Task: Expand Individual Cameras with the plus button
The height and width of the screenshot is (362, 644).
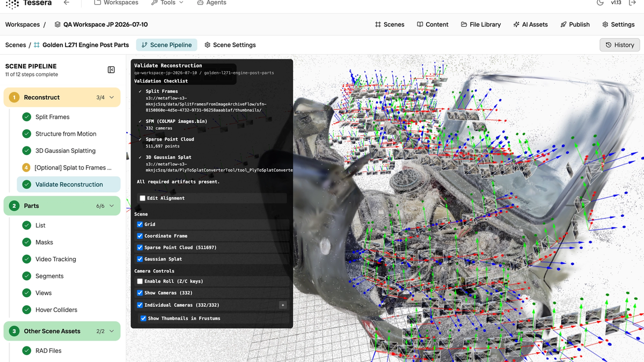Action: click(283, 305)
